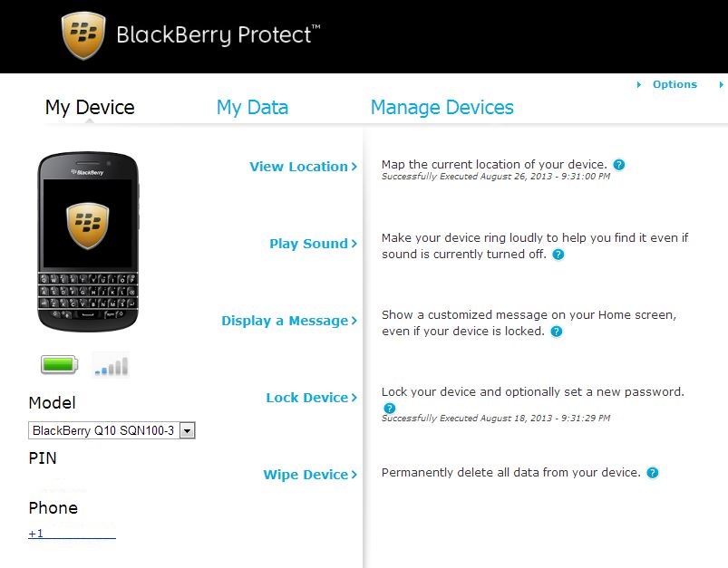Switch to the Manage Devices tab
Image resolution: width=728 pixels, height=568 pixels.
442,107
